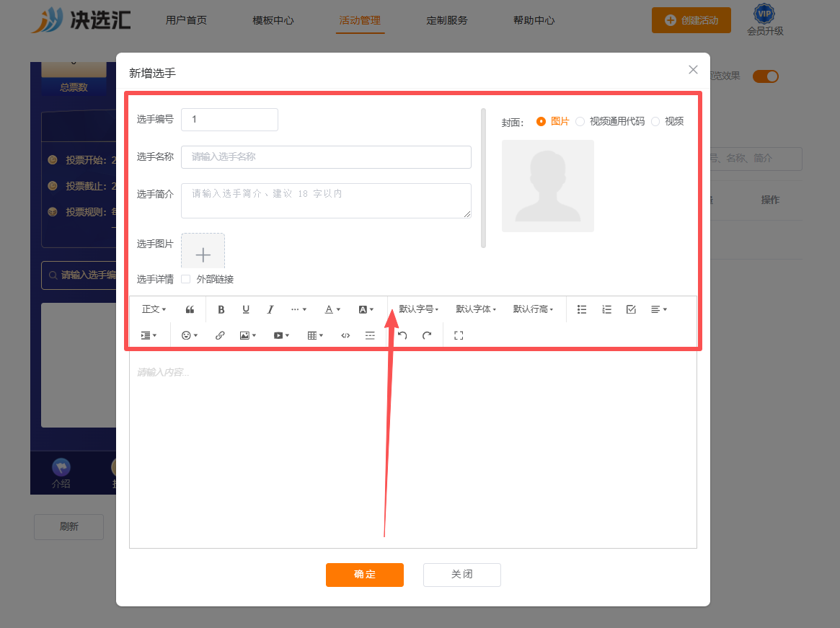The height and width of the screenshot is (628, 840).
Task: Click the 总票数 label in preview
Action: 74,87
